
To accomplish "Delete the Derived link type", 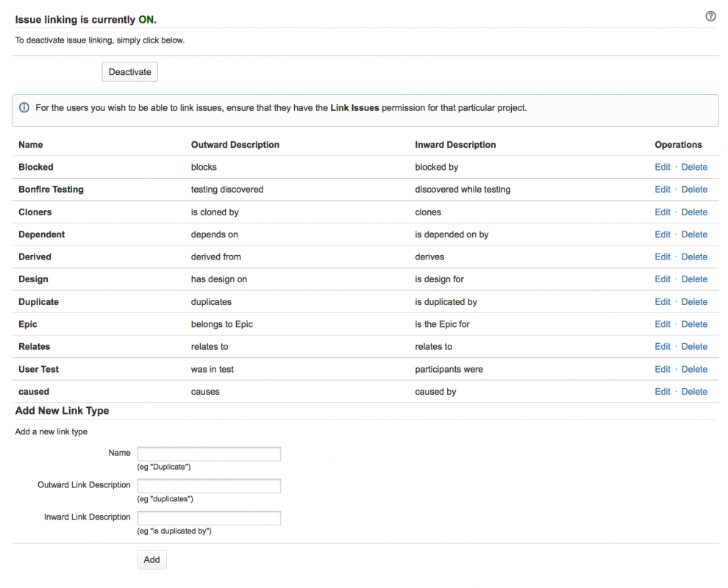I will pyautogui.click(x=694, y=257).
